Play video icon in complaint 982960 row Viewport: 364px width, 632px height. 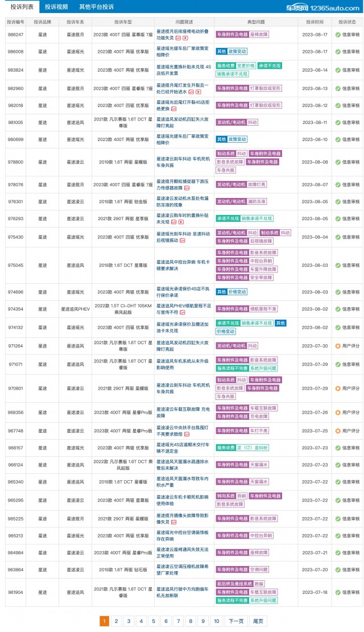point(198,92)
